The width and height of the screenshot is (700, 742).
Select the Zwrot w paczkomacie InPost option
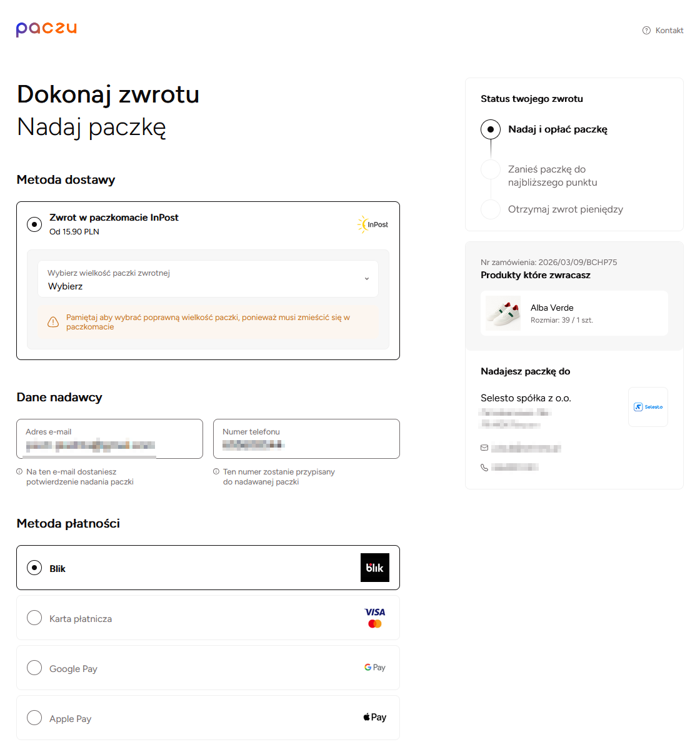click(x=34, y=224)
